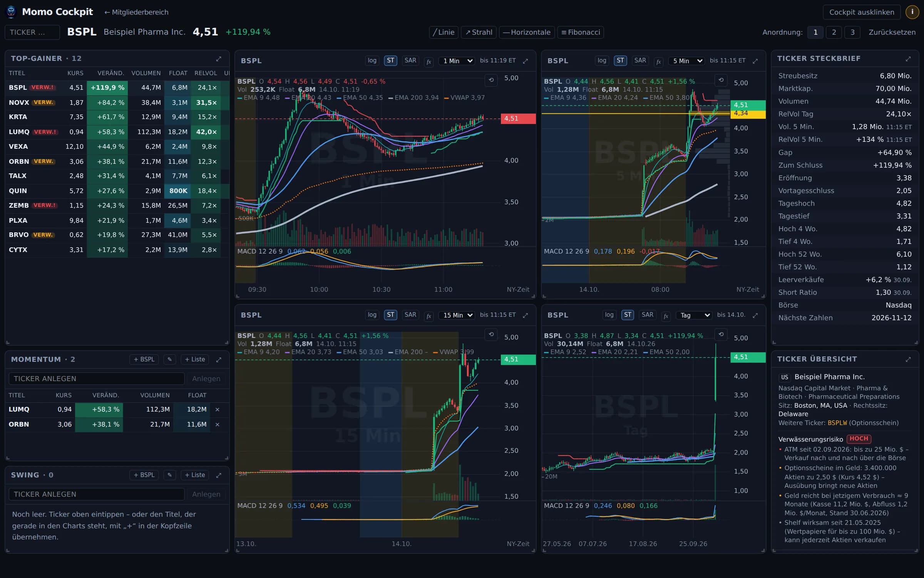Expand the Ticker Übersicht panel
This screenshot has height=578, width=924.
[908, 360]
